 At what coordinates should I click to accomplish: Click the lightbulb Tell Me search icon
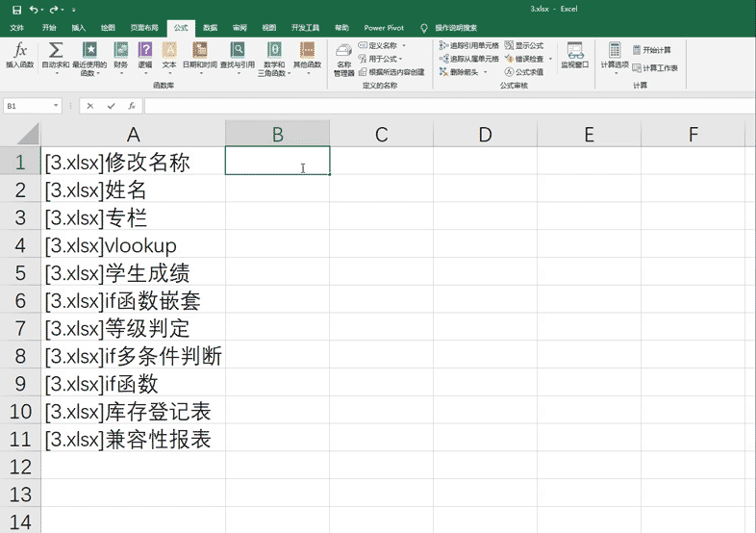[424, 28]
